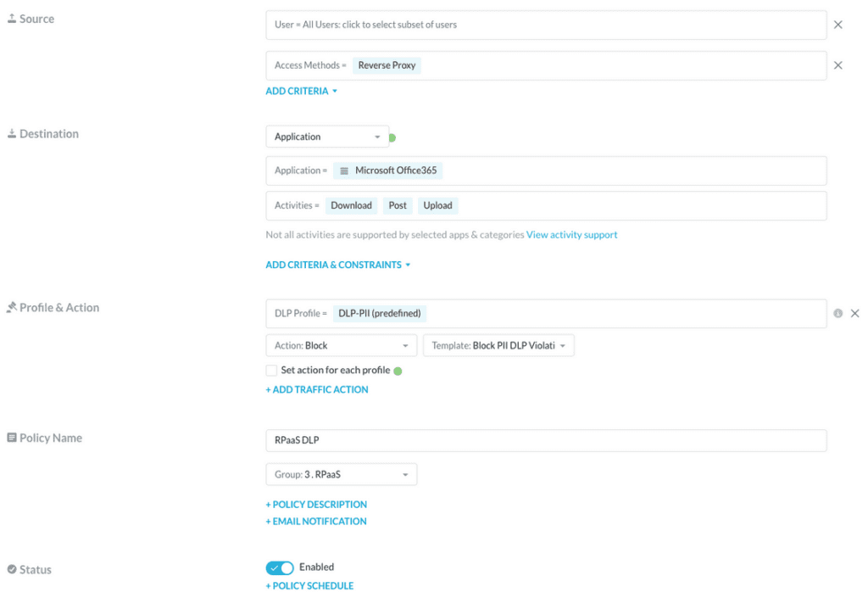Click View activity support link
Screen dimensions: 868x598
[571, 235]
